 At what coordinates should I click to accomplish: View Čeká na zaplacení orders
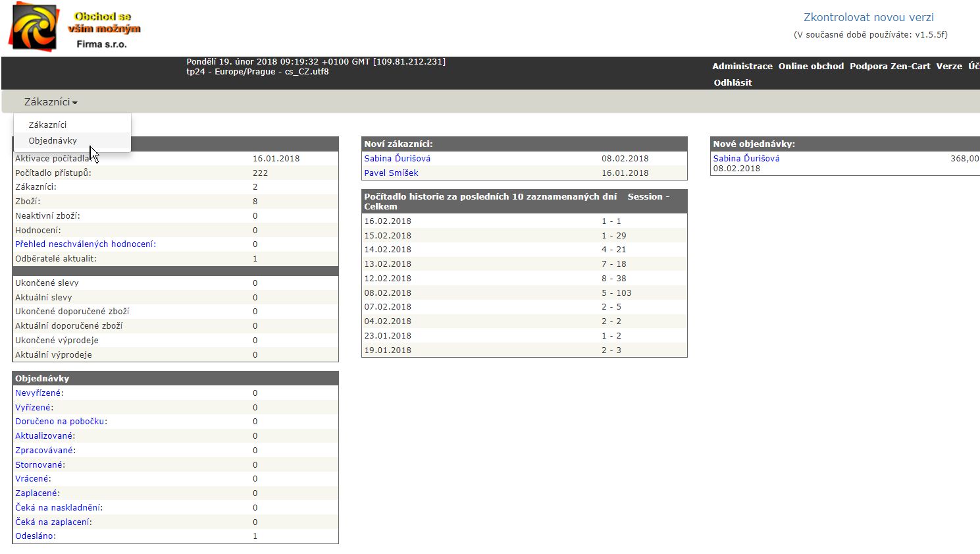tap(53, 522)
